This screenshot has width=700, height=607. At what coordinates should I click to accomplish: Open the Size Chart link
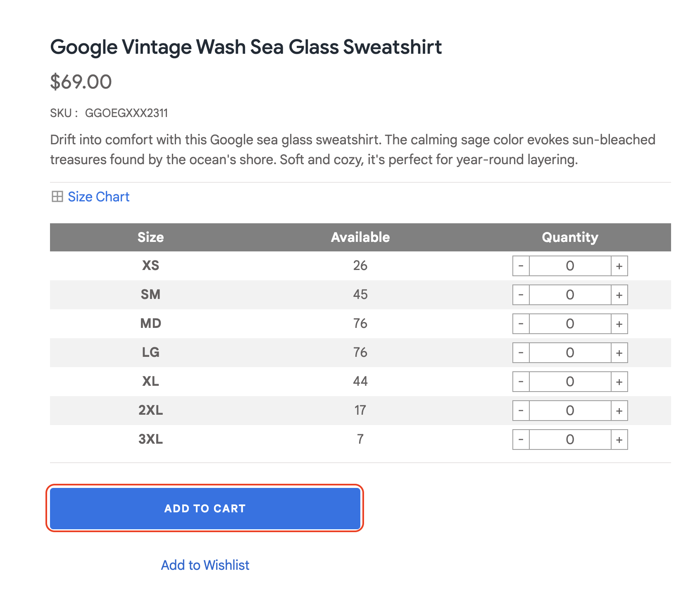tap(98, 196)
